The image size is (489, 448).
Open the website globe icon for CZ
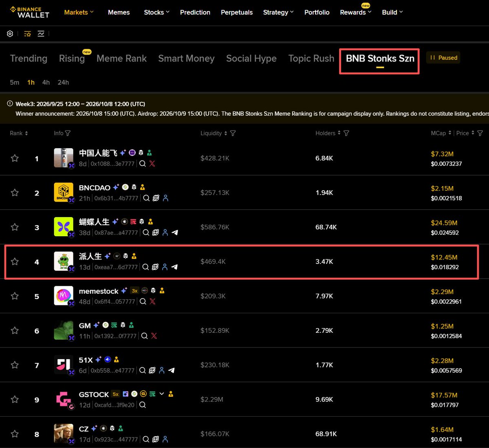point(156,439)
